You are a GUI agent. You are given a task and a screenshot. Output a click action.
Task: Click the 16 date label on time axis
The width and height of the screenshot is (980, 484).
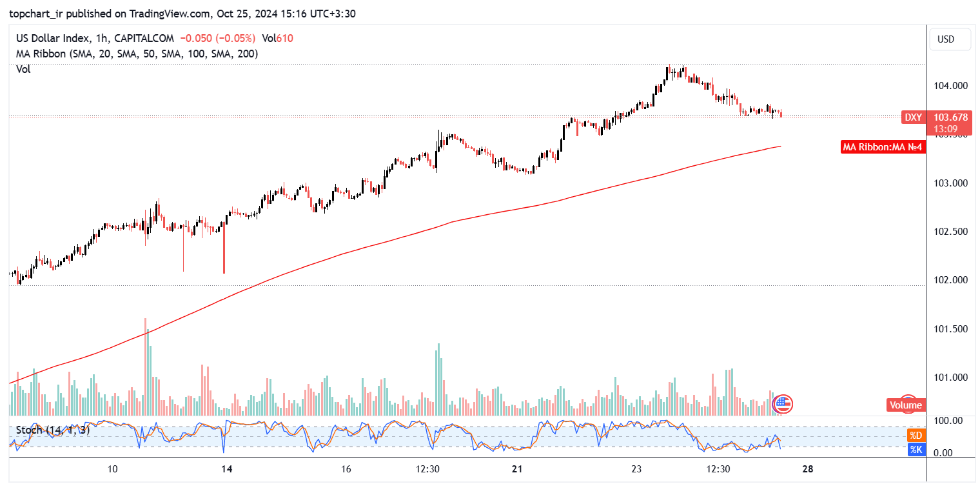tap(346, 469)
